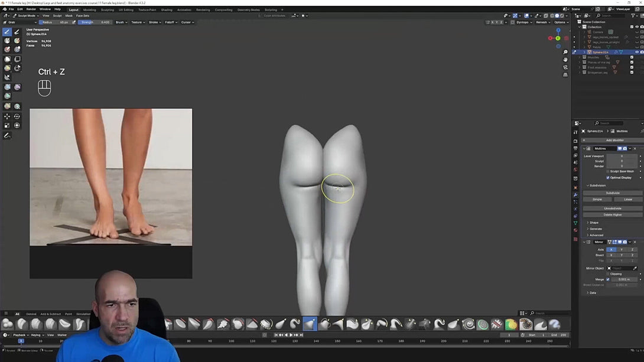
Task: Click the blue Z axis on navigation gizmo
Action: [558, 30]
